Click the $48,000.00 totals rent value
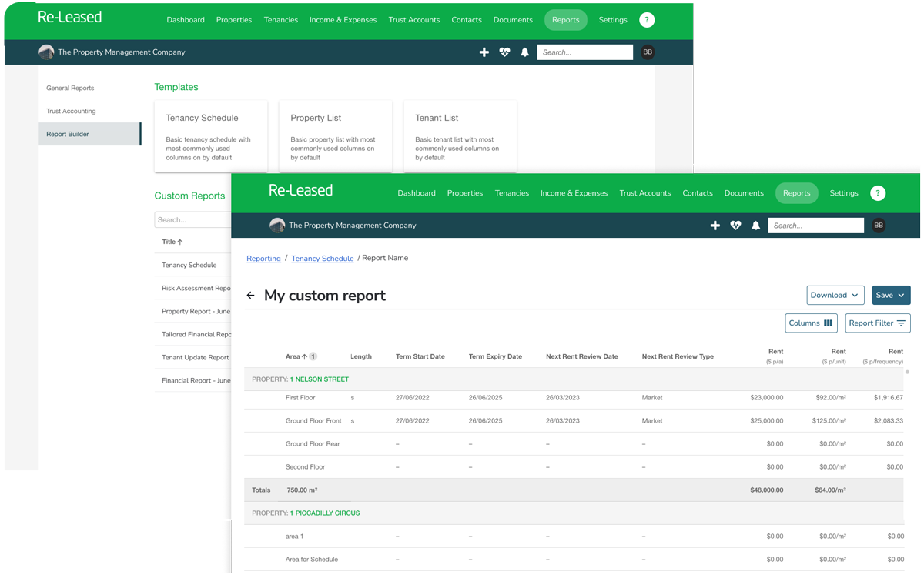This screenshot has height=575, width=924. click(x=767, y=490)
